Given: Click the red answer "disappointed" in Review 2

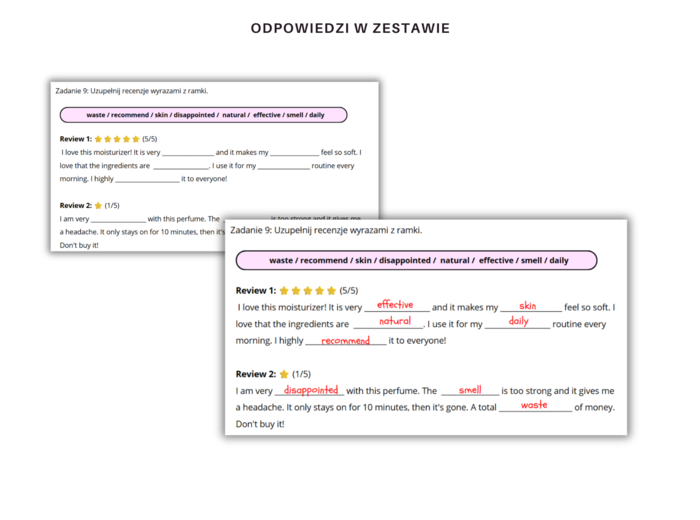Looking at the screenshot, I should click(x=310, y=390).
